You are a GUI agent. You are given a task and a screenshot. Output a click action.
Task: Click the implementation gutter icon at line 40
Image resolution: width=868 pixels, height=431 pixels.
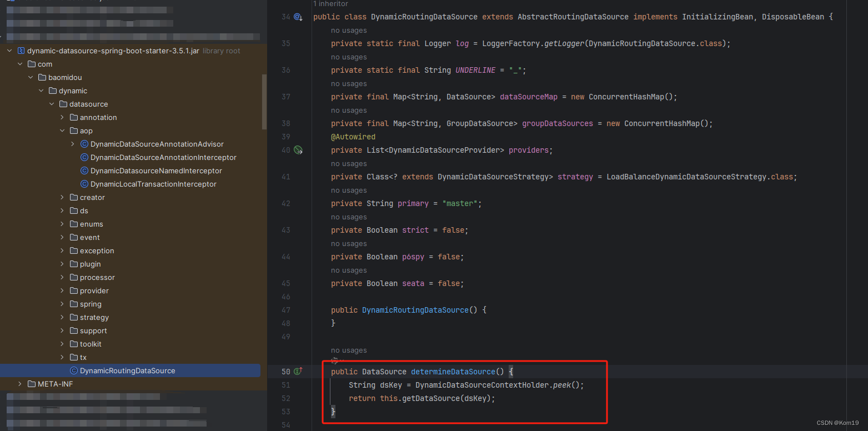298,150
